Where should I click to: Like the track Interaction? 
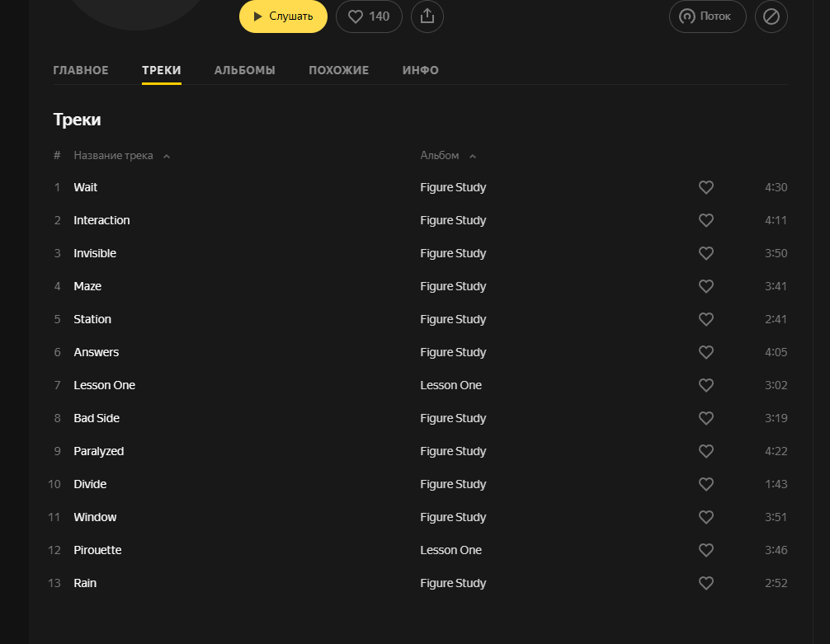706,220
